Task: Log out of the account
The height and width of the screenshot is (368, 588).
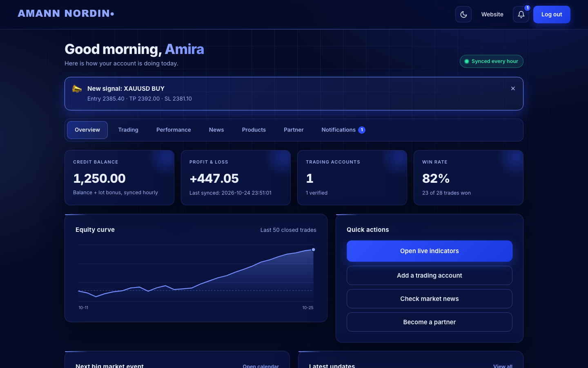Action: tap(552, 14)
